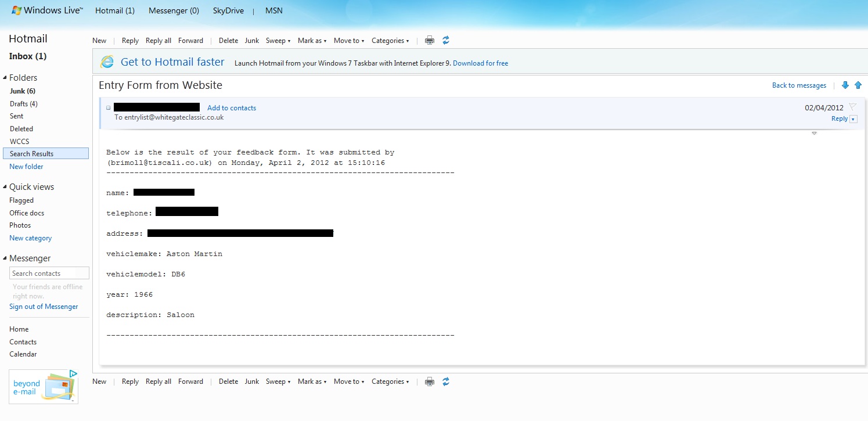The image size is (868, 421).
Task: Open the SkyDrive tab in header
Action: tap(228, 10)
